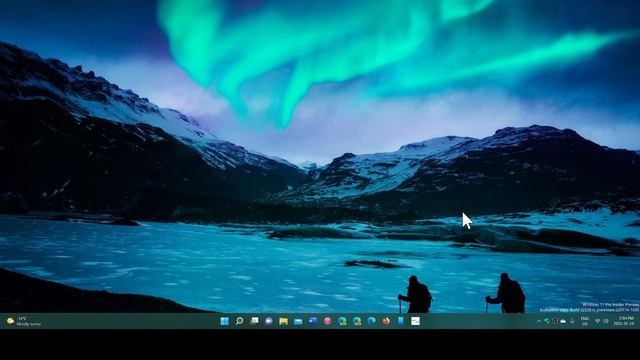Open the weather widget showing Mostly sunny
640x360 pixels.
24,321
